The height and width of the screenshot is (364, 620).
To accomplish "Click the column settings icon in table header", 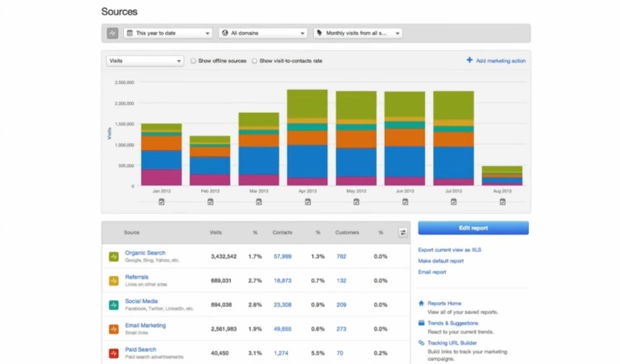I will (x=403, y=232).
